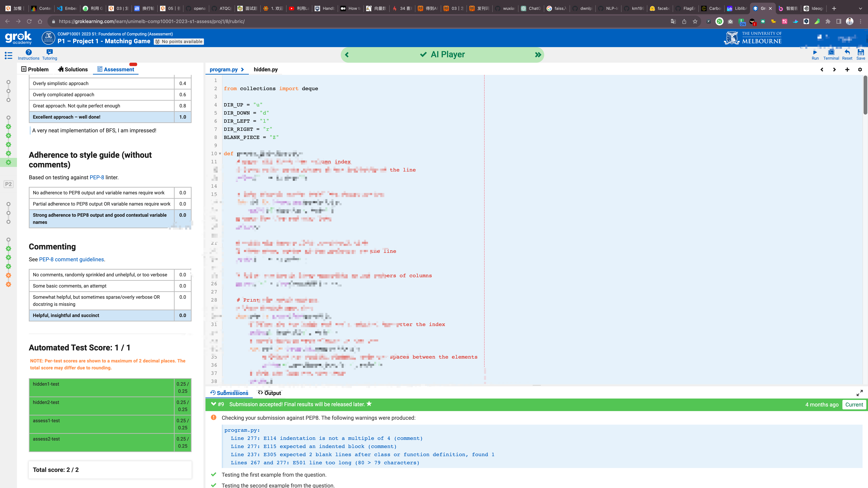
Task: Click the 'Great approach. Not quite perfect enough' row
Action: [x=110, y=106]
